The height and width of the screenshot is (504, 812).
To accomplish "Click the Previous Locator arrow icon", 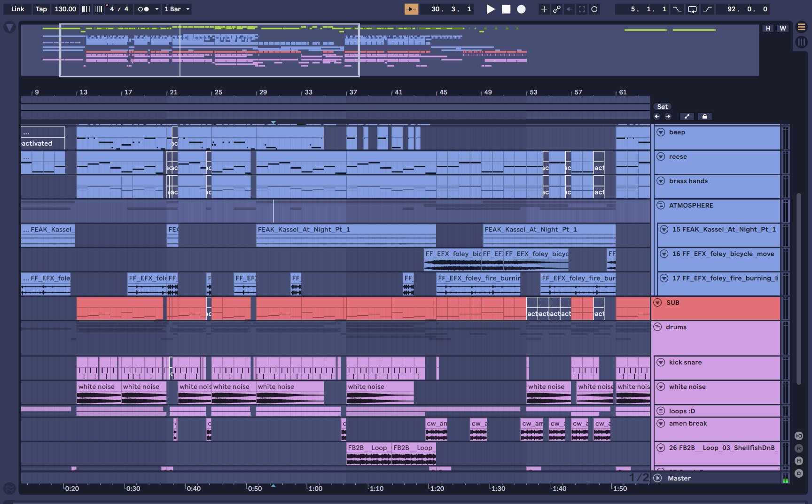I will point(657,116).
